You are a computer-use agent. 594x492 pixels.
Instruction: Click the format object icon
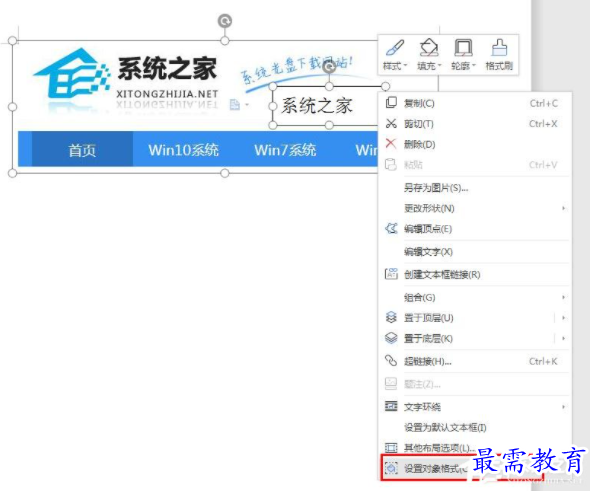pos(391,468)
